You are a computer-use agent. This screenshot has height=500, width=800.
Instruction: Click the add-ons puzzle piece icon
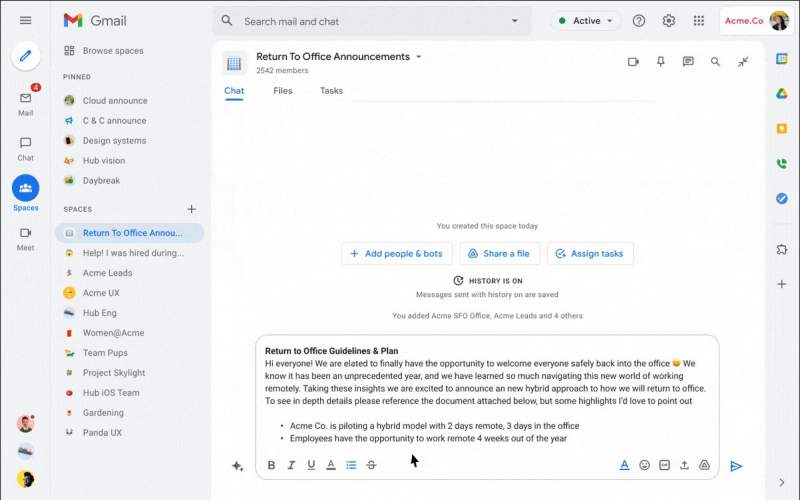(x=782, y=249)
